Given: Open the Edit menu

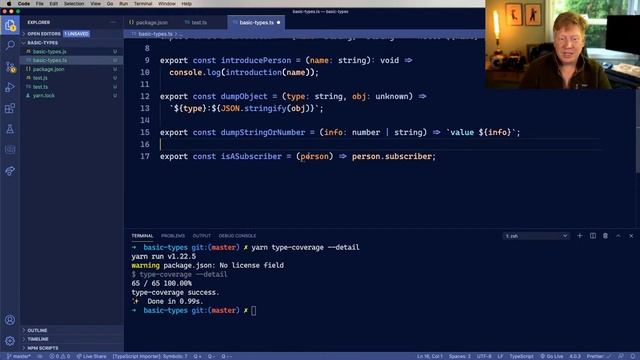Looking at the screenshot, I should pos(53,4).
